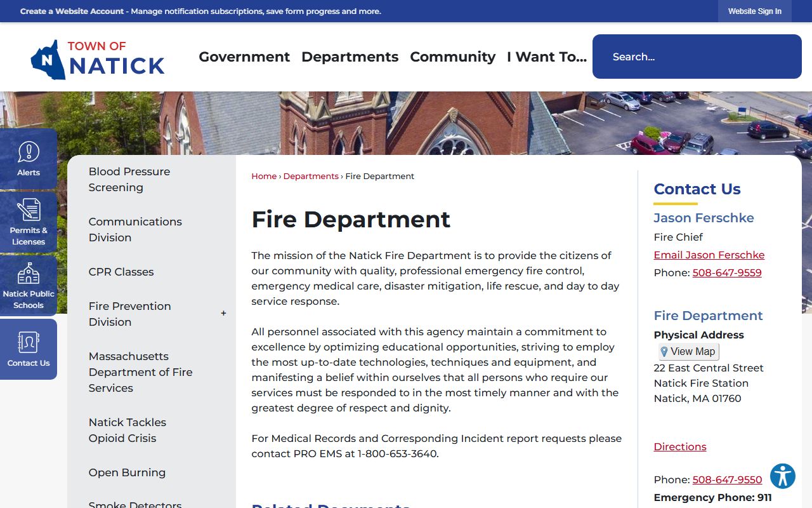Viewport: 812px width, 508px height.
Task: Open Massachusetts Department of Fire Services link
Action: (x=141, y=372)
